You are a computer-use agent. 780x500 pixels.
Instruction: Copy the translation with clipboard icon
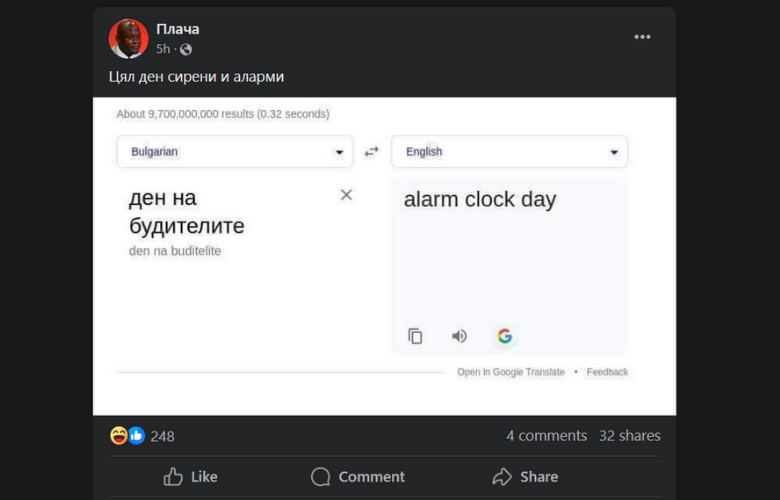coord(415,336)
